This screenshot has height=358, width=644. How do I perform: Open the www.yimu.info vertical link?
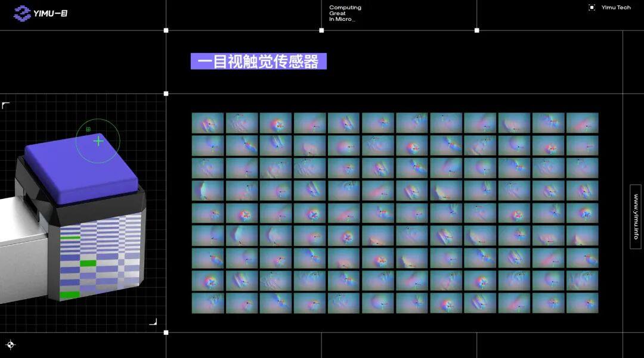pos(636,217)
